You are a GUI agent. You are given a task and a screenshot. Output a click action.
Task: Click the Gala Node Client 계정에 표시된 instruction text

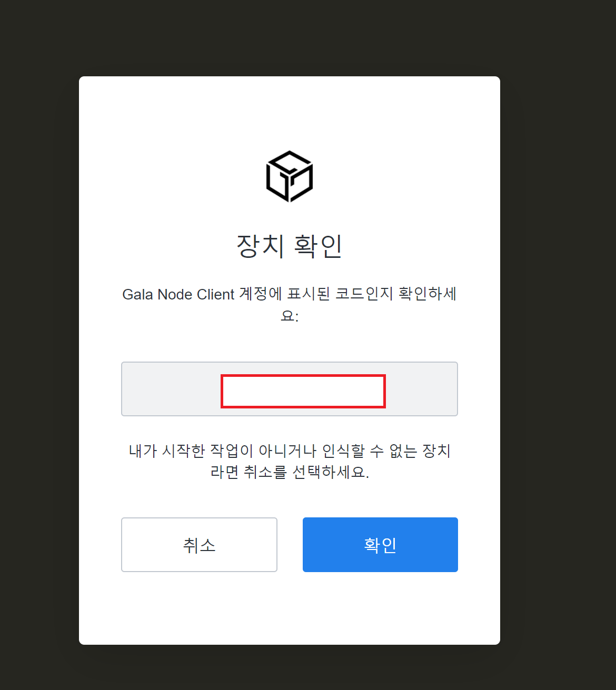pos(290,304)
